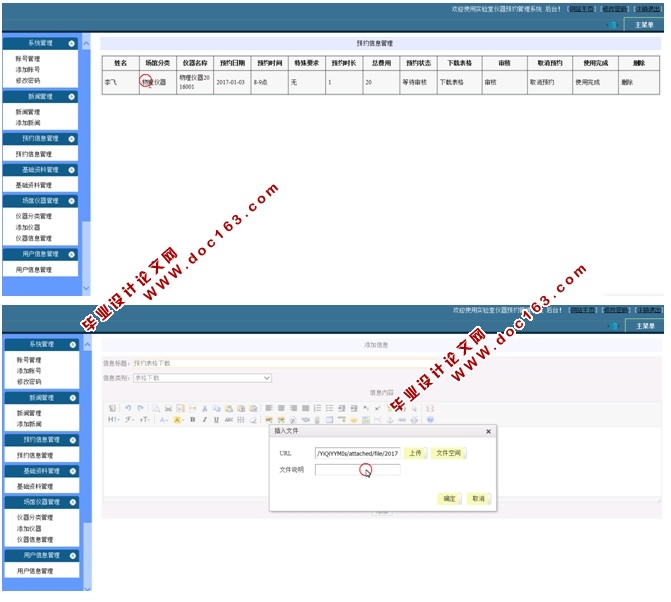The image size is (671, 602).
Task: Click the 使用完成 link in 李飞's row
Action: (x=588, y=82)
